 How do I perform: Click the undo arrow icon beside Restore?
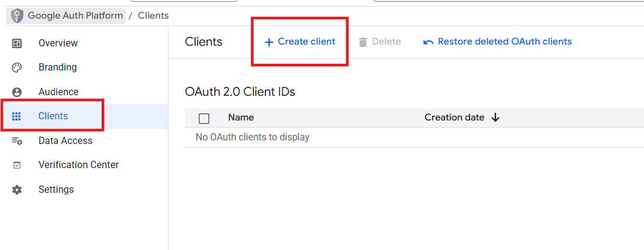(429, 42)
